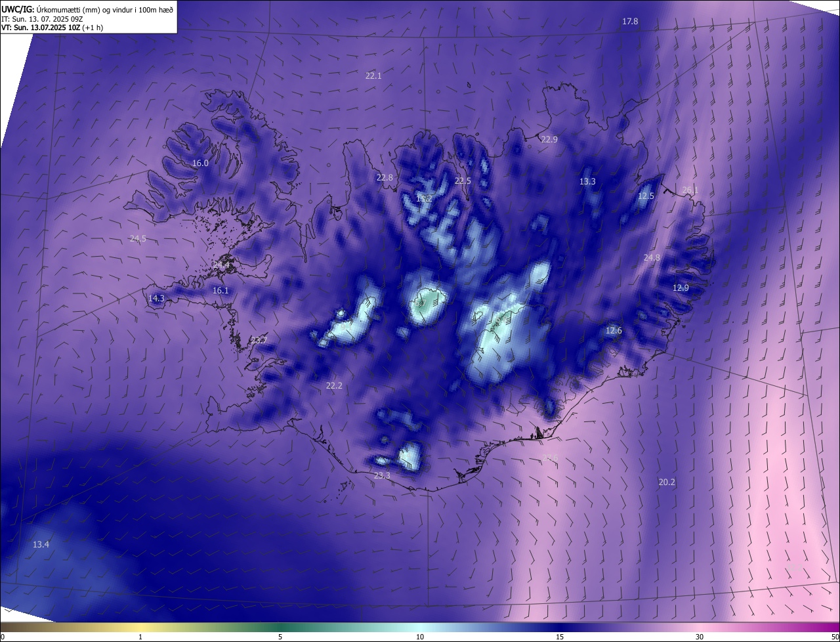Click the 24.8 value on the map
The image size is (840, 642).
[x=652, y=258]
